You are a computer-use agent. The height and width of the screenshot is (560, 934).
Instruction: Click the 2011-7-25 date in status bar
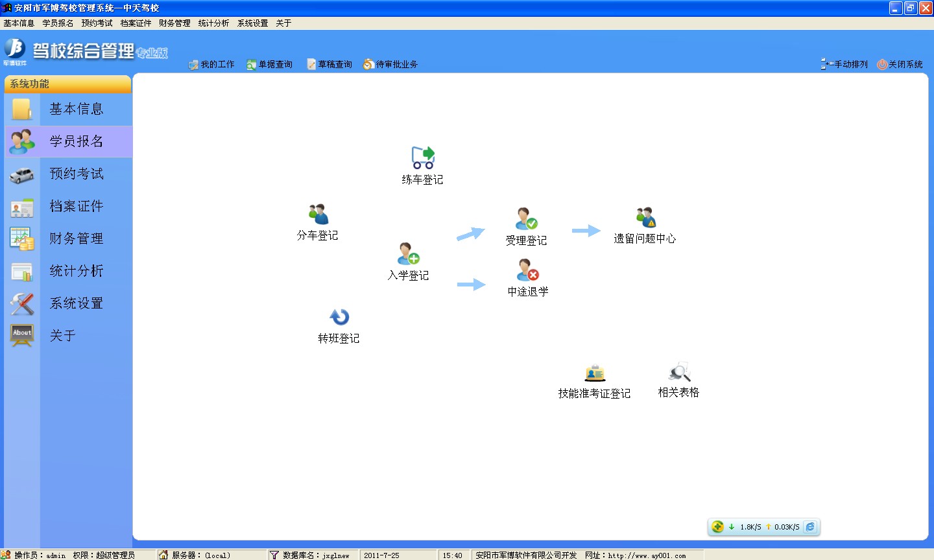381,555
